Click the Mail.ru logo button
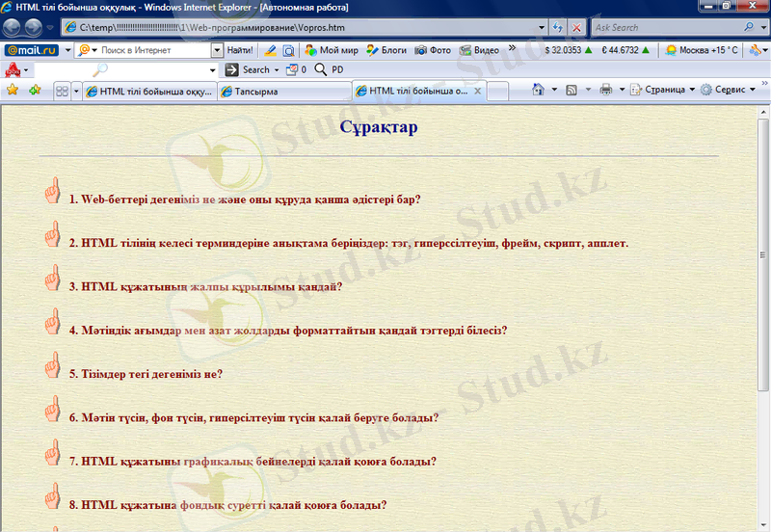Viewport: 771px width, 532px height. pyautogui.click(x=32, y=50)
